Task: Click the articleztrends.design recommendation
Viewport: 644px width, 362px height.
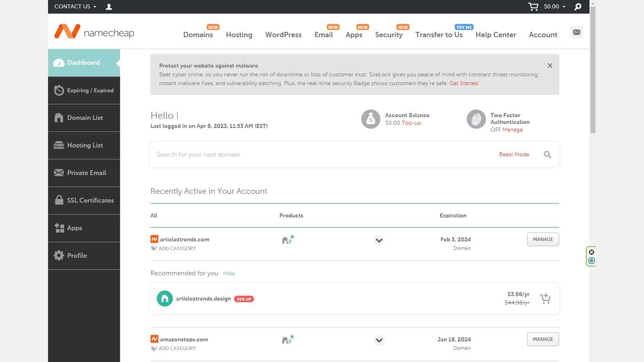Action: click(x=203, y=299)
